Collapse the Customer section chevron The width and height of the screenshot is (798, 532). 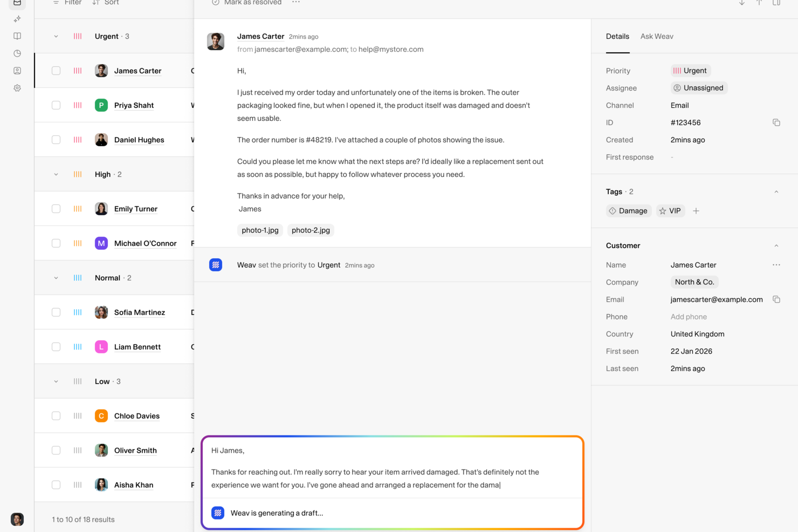click(776, 245)
